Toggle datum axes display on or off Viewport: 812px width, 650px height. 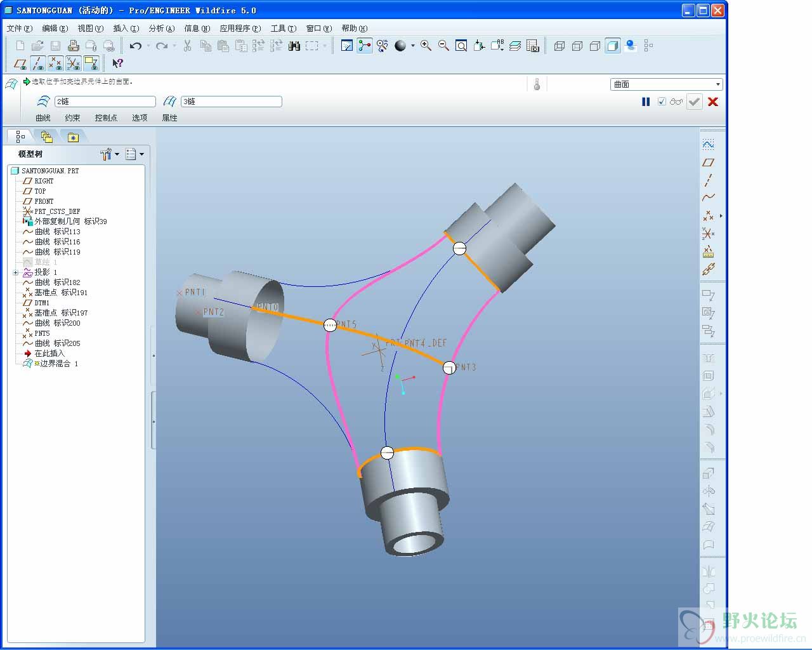(38, 63)
